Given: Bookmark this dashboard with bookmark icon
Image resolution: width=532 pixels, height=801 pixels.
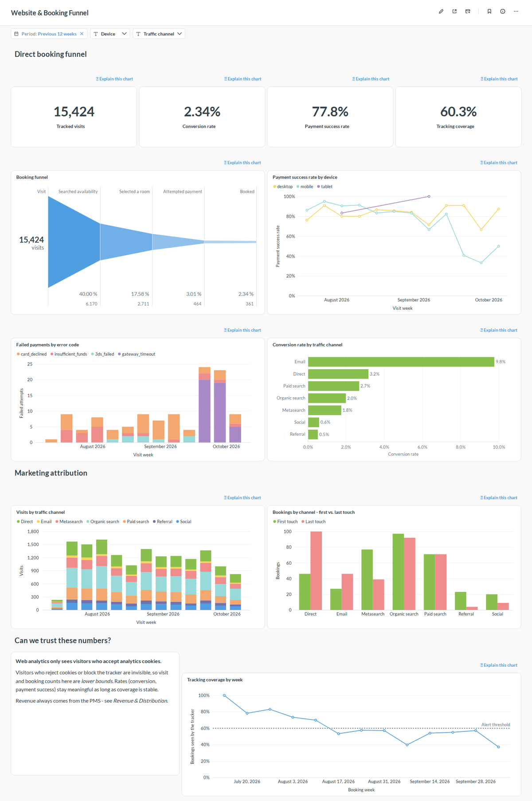Looking at the screenshot, I should (489, 12).
